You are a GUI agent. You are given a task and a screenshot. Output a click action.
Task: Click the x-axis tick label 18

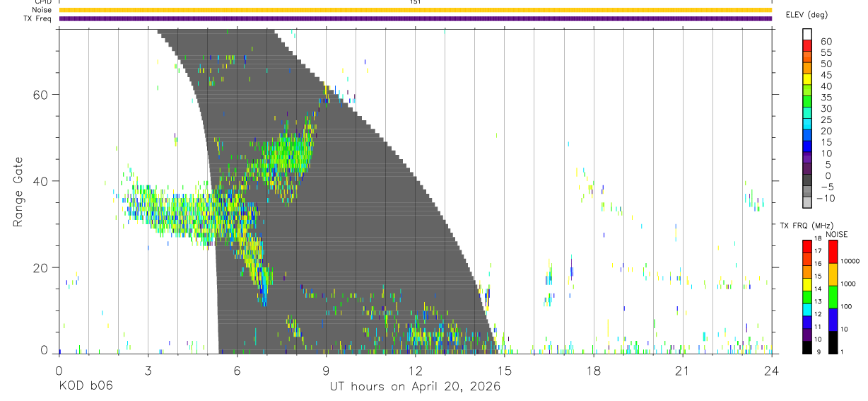(x=593, y=370)
